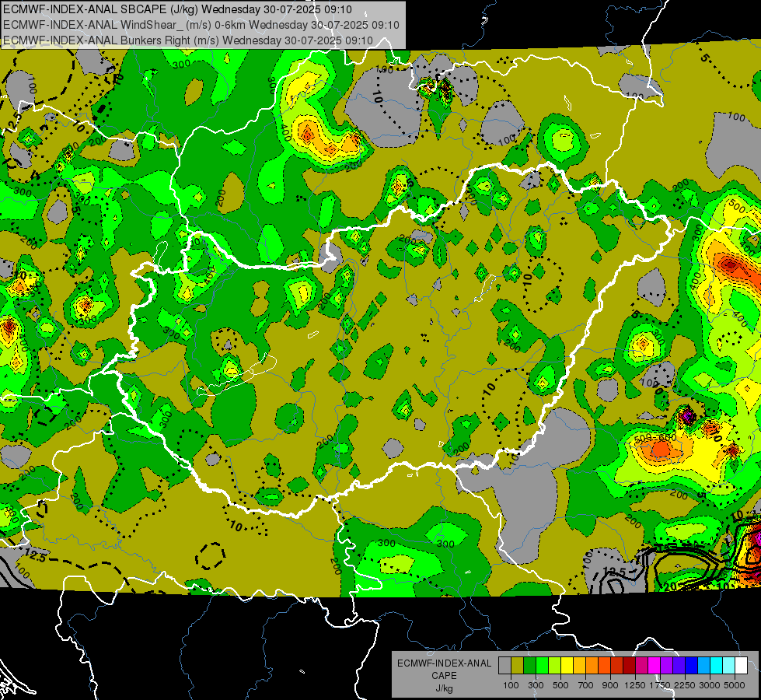Select the indigo violet legend swatch
The height and width of the screenshot is (700, 761).
pos(679,666)
